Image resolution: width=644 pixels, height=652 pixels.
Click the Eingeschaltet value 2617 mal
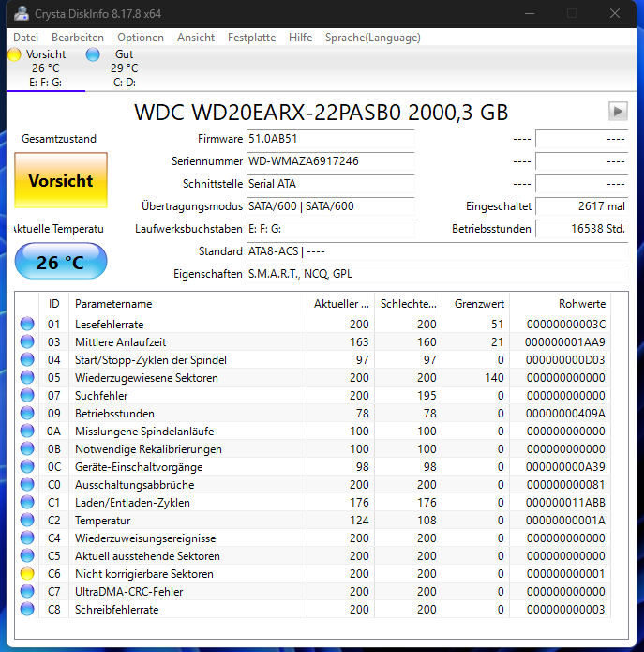pos(582,205)
